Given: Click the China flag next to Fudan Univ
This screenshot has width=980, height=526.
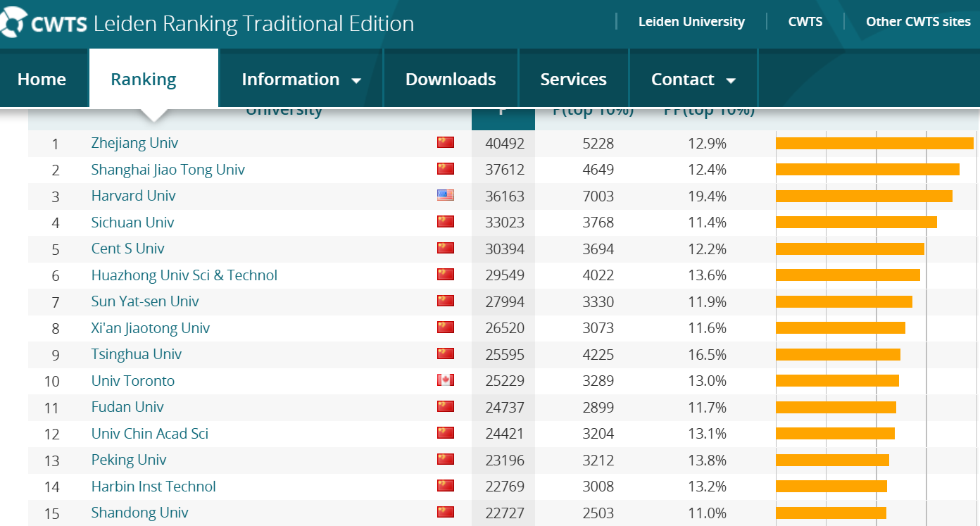Looking at the screenshot, I should 445,407.
